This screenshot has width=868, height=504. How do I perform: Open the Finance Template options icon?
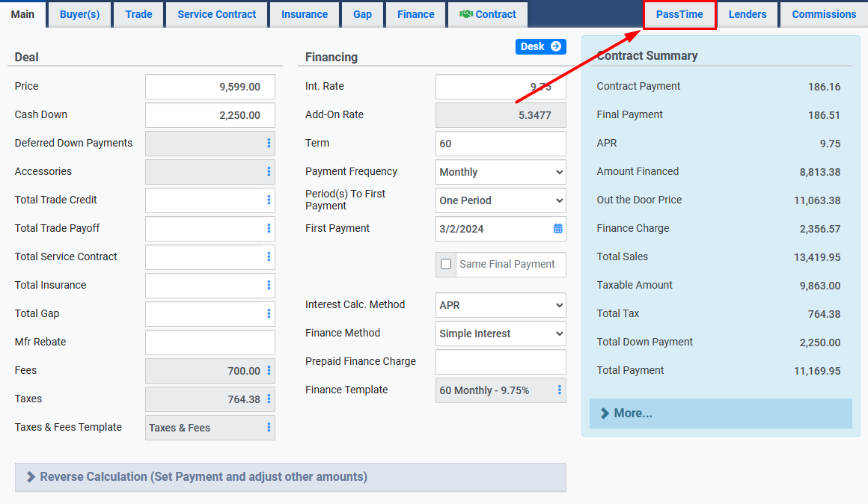559,390
